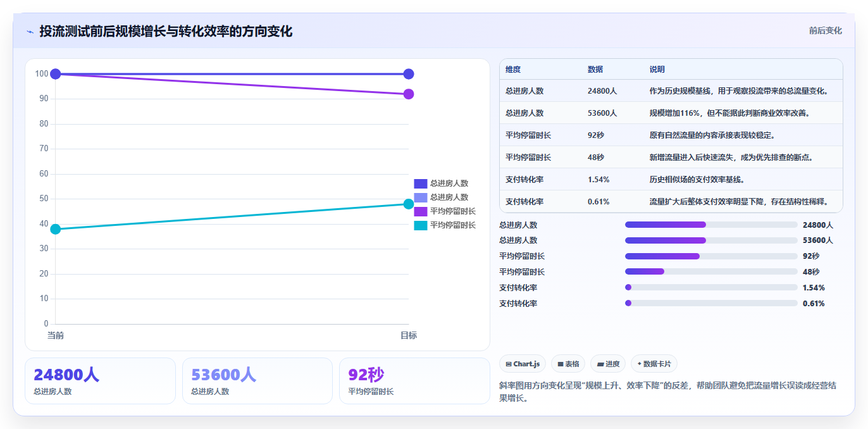The image size is (868, 429).
Task: Click the note starting with 规模增加116%
Action: [730, 113]
